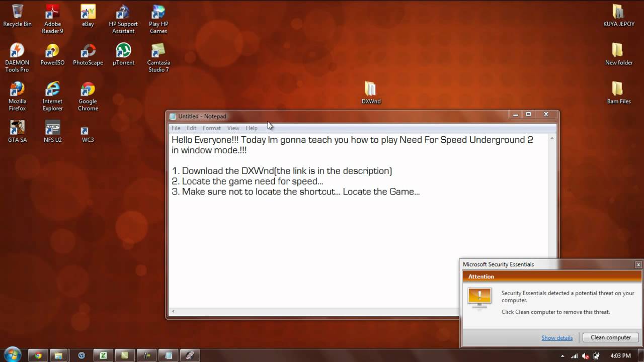Click the 'Hello Everyone!!!' line in Notepad
This screenshot has height=362, width=644.
coord(352,140)
